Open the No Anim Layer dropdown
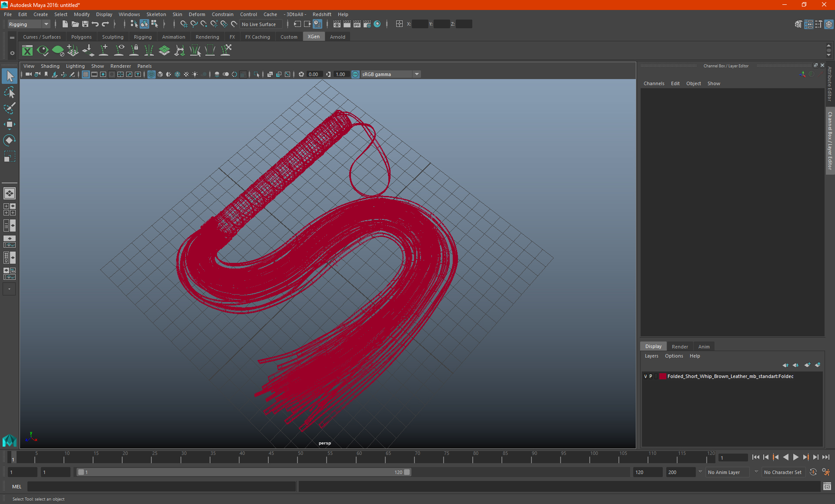Viewport: 835px width, 504px height. point(728,472)
